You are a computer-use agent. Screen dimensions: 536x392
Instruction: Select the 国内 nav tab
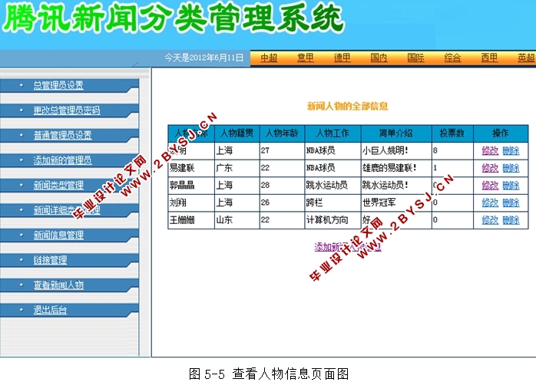click(379, 58)
